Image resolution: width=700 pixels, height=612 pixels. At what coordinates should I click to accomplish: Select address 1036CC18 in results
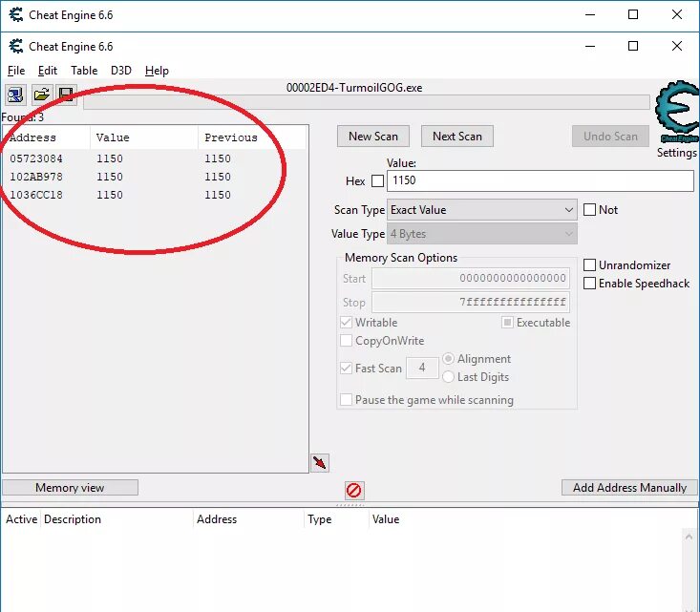[x=36, y=195]
